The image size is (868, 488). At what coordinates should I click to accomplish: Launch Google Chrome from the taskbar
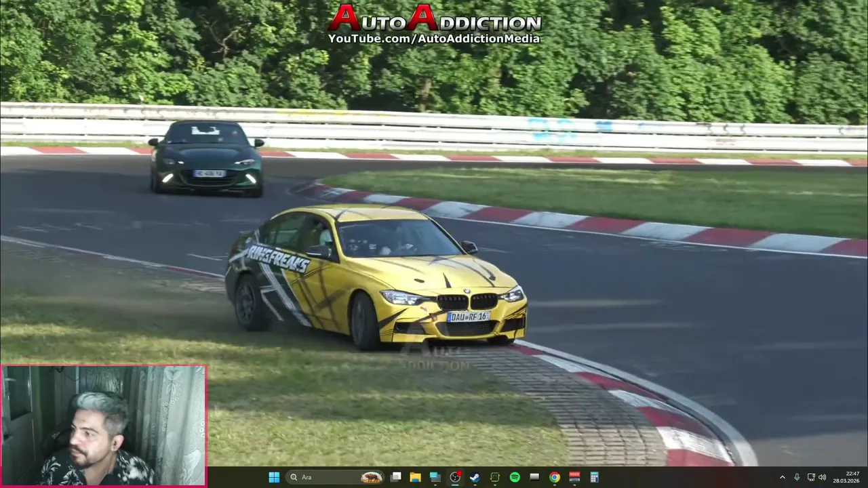coord(555,477)
